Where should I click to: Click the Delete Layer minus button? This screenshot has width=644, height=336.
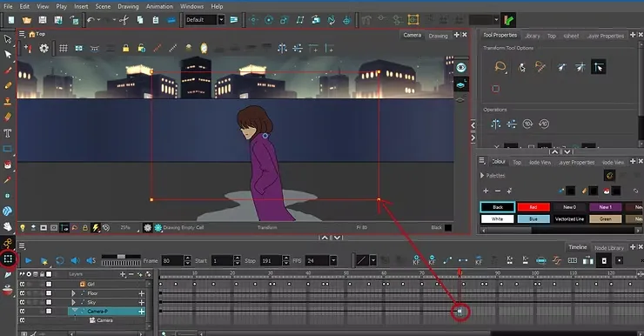131,274
